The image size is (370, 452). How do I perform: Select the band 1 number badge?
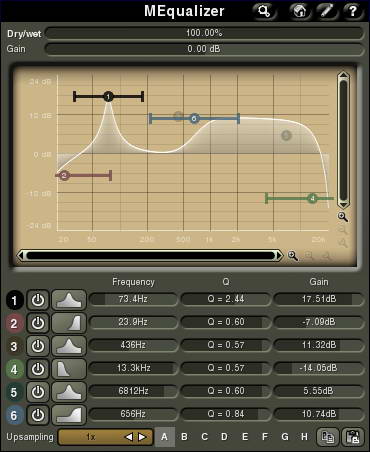tap(14, 300)
